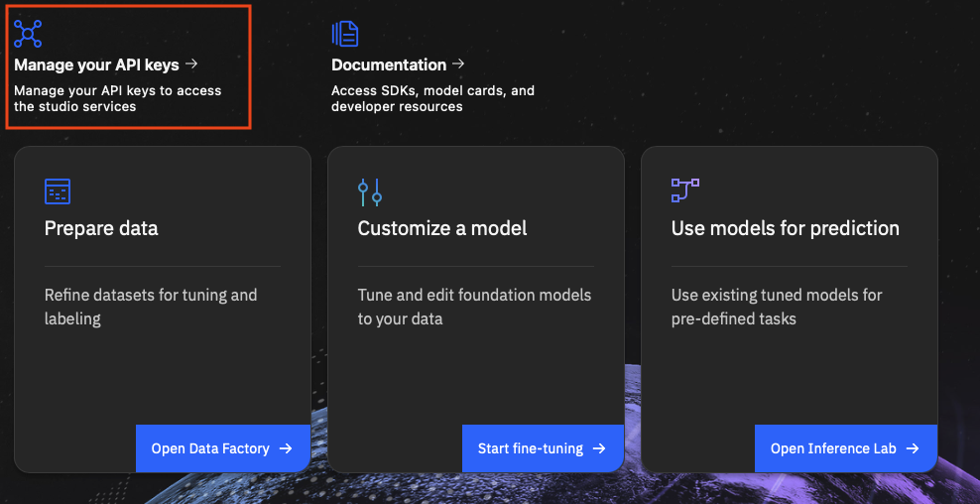The width and height of the screenshot is (980, 504).
Task: Click the arrow inside Start fine-tuning button
Action: (599, 448)
